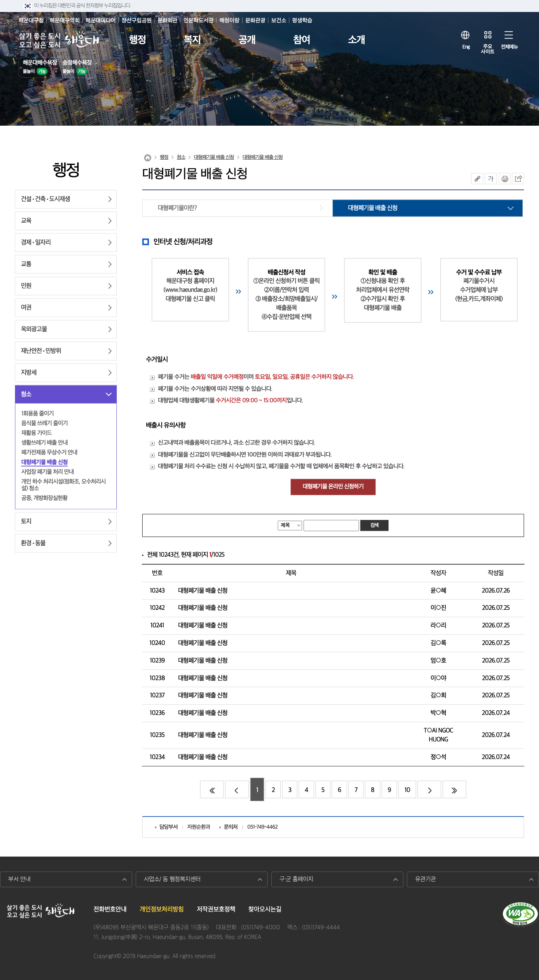Click the font size 가 icon
The width and height of the screenshot is (539, 980).
(491, 179)
